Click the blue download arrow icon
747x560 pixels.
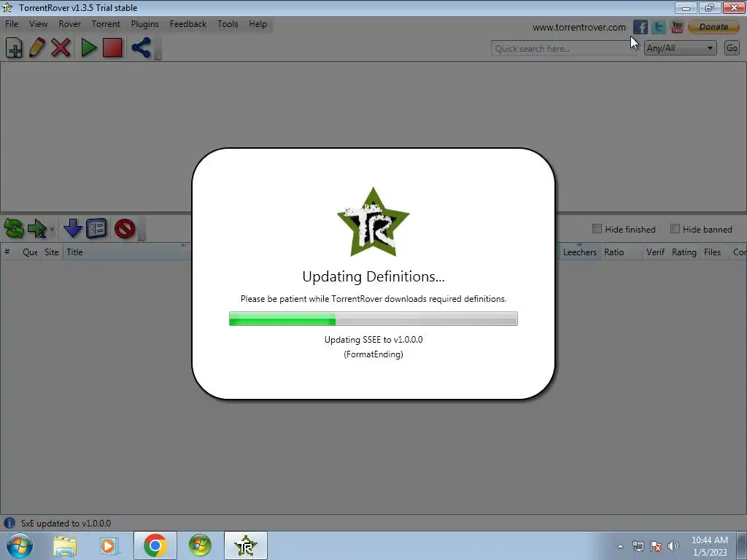(x=73, y=228)
